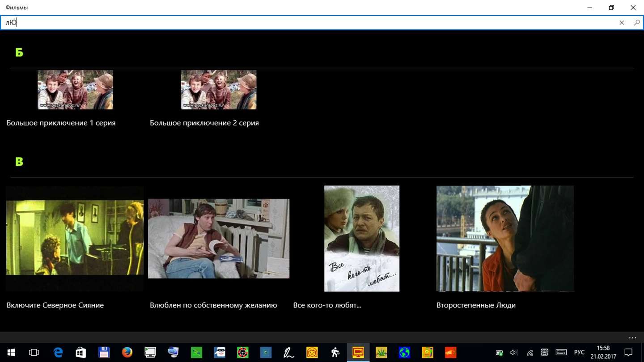Jump via the green "Б" group header

(x=19, y=52)
